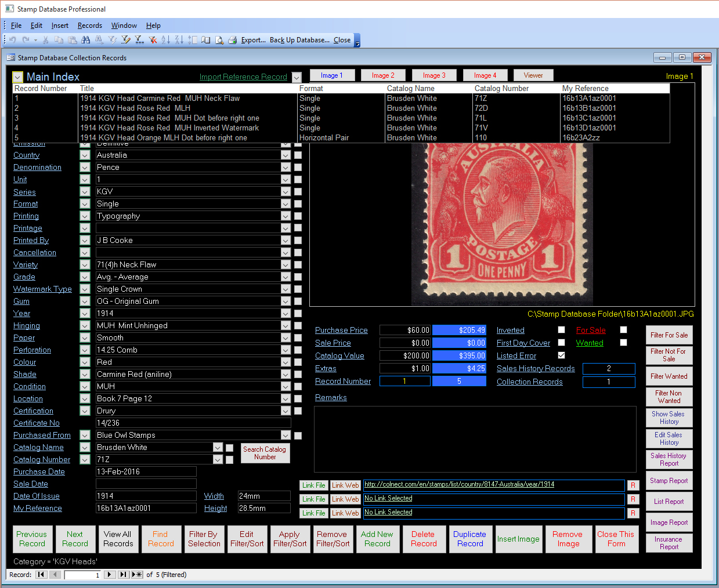Open the Watermark Type dropdown

click(285, 289)
